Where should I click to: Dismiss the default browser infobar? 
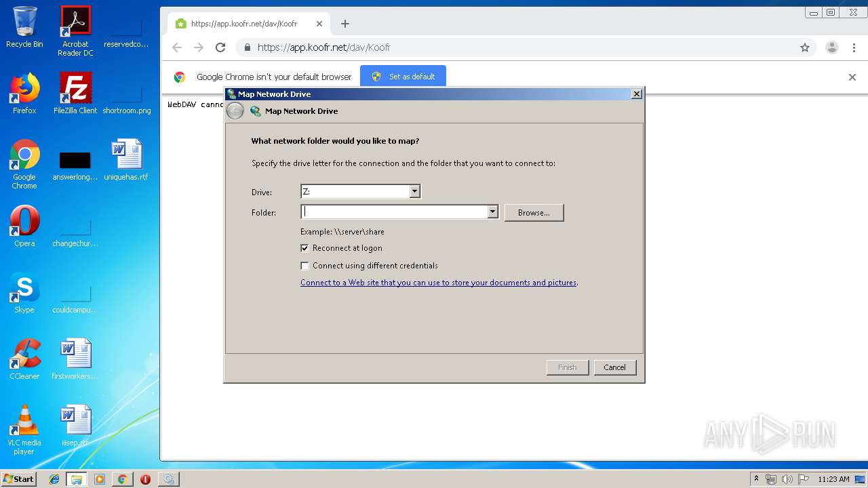(x=852, y=77)
